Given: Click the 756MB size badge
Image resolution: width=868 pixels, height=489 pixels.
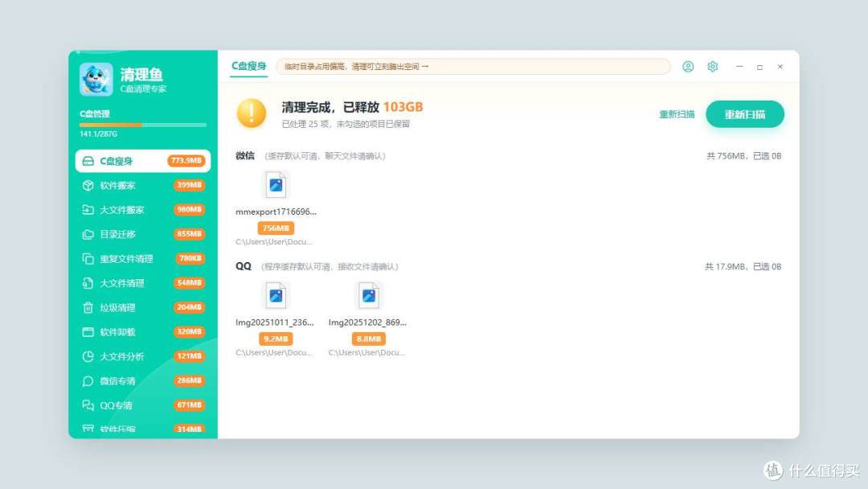Looking at the screenshot, I should point(276,228).
